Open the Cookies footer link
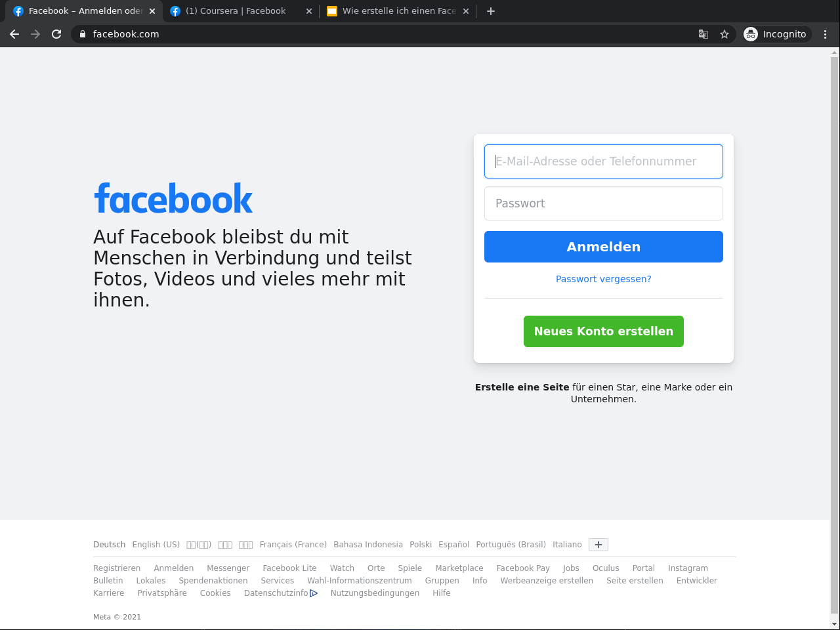 pos(215,593)
